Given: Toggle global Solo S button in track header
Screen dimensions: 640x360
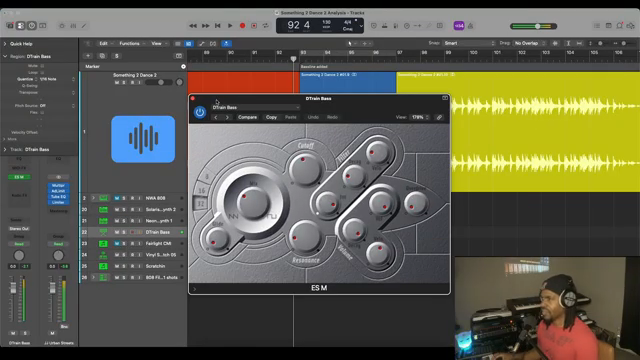Looking at the screenshot, I should pyautogui.click(x=117, y=56).
